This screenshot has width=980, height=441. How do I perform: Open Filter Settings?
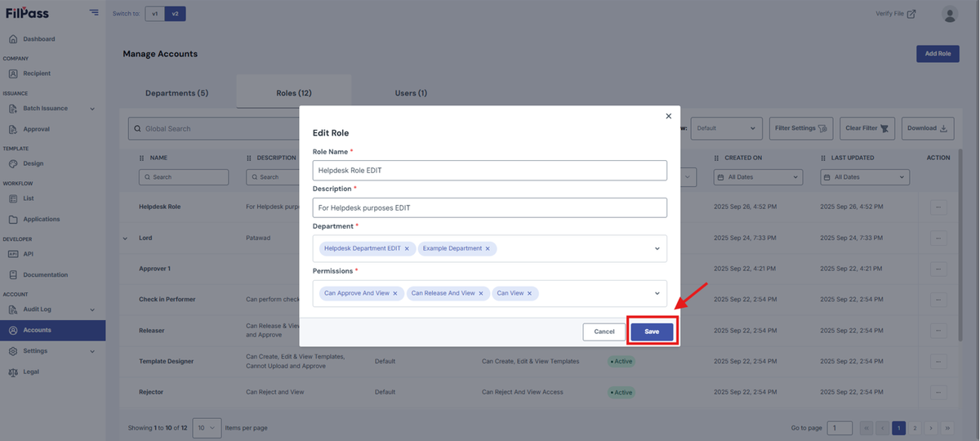coord(800,128)
